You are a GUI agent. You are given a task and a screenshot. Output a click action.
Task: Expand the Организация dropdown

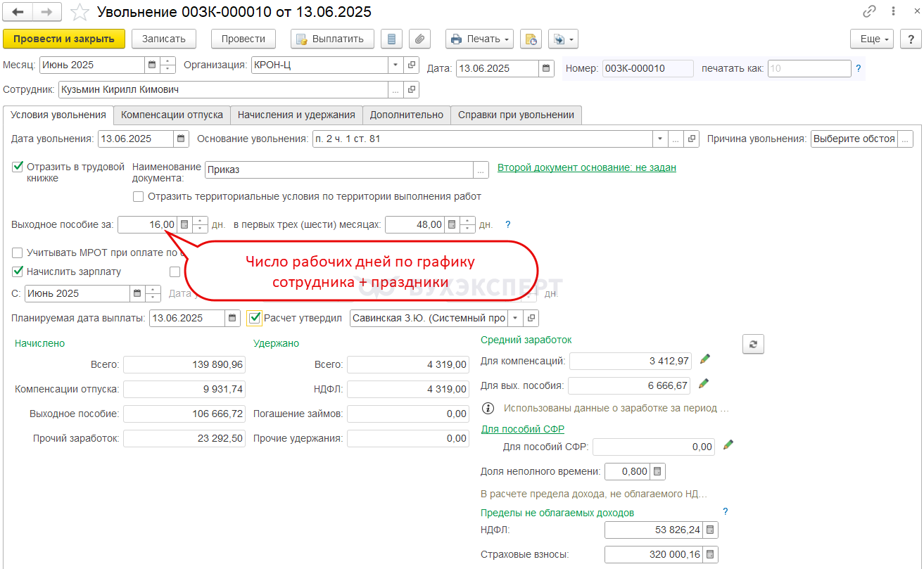click(x=395, y=65)
